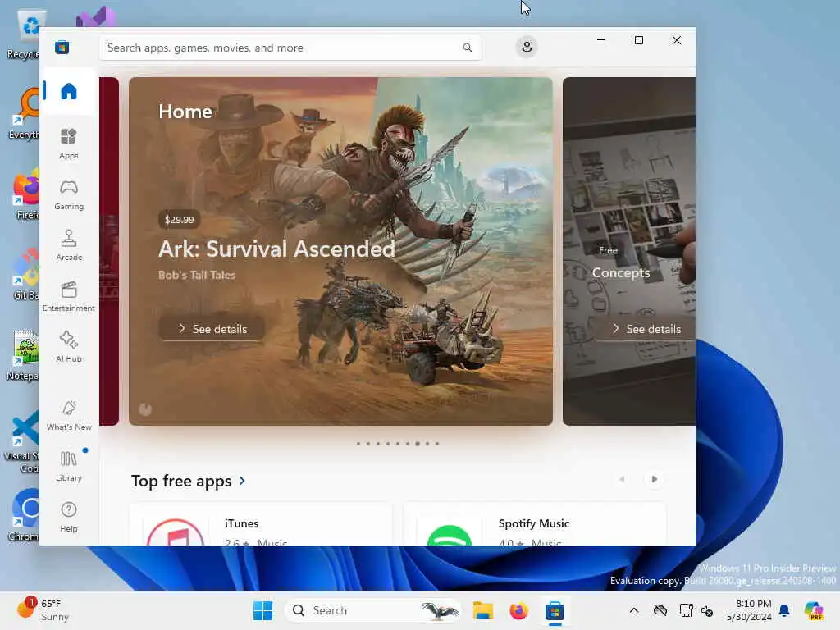Image resolution: width=840 pixels, height=630 pixels.
Task: Open the Library section
Action: point(69,466)
